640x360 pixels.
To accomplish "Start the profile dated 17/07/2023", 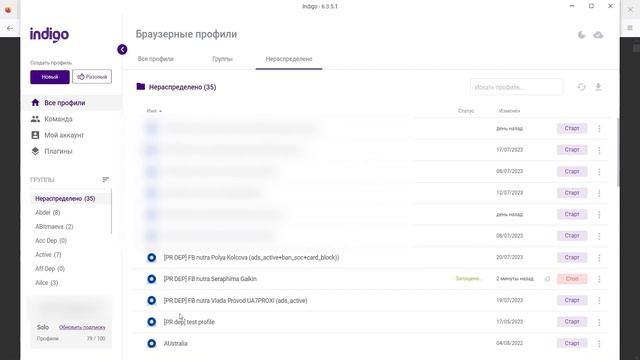I will point(572,150).
